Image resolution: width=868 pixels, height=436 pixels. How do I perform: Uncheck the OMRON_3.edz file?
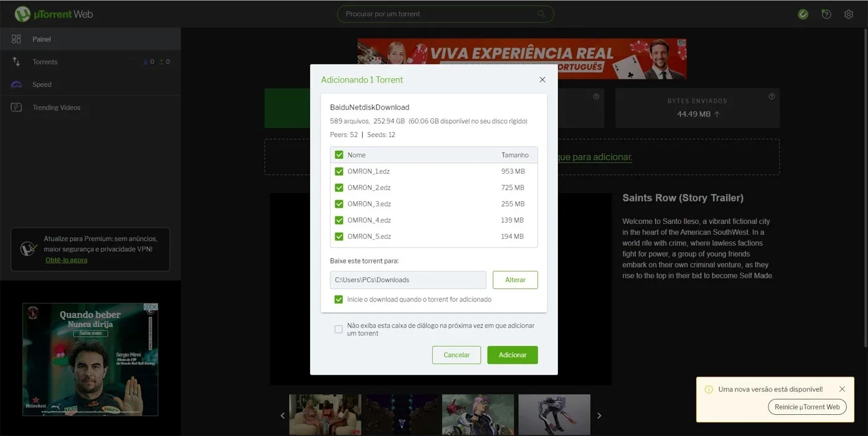339,203
